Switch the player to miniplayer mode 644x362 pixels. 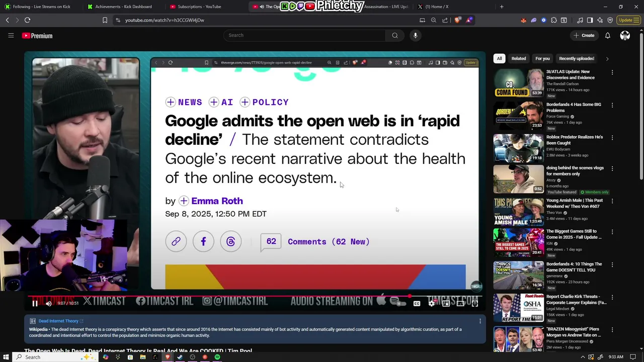446,303
